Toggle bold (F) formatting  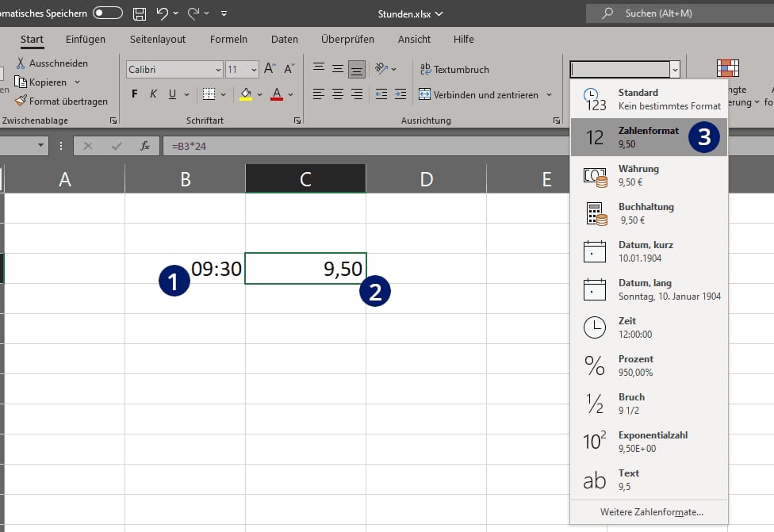point(135,94)
